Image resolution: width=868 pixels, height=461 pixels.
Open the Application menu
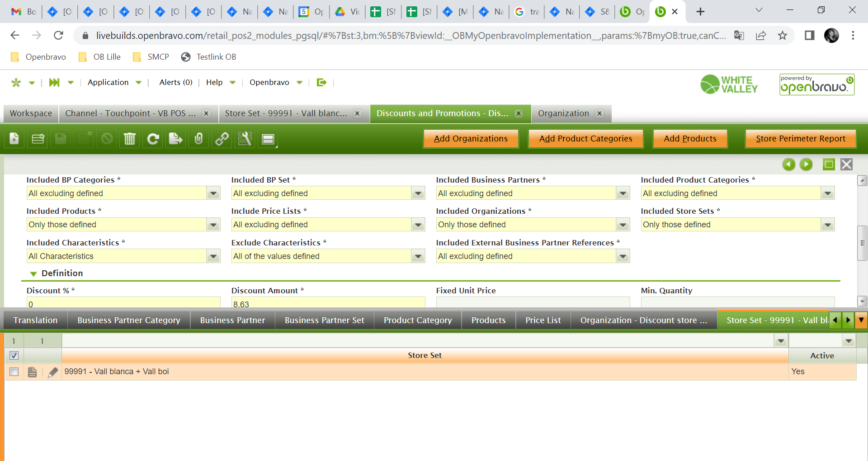108,82
